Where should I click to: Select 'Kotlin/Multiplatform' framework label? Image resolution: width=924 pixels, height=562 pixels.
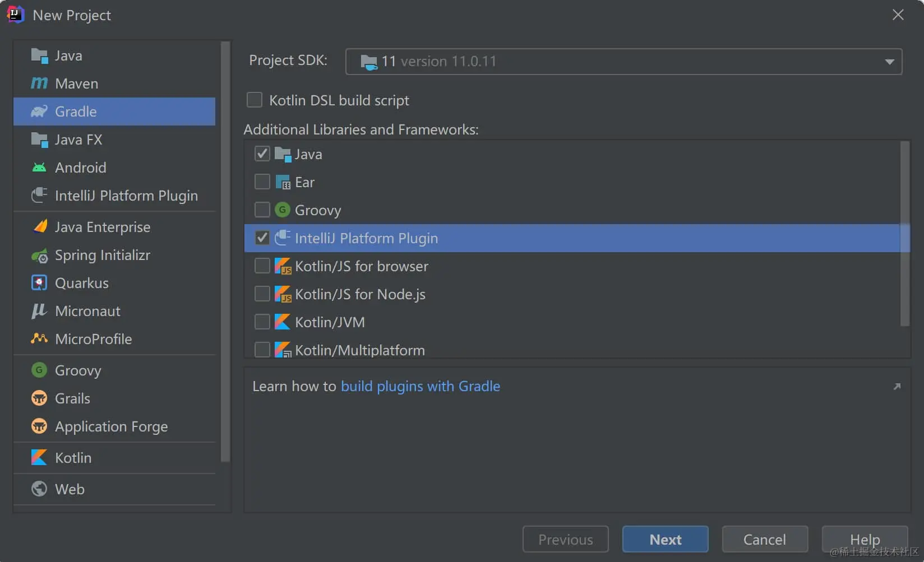point(360,350)
